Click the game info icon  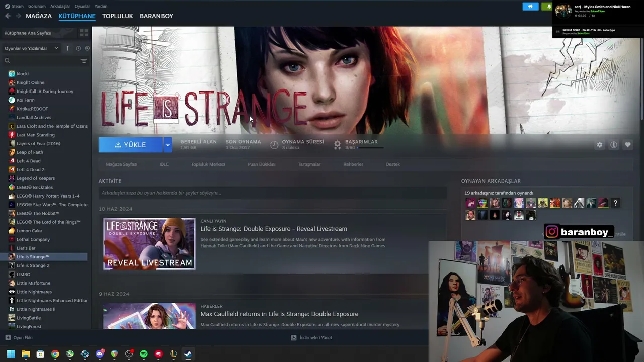click(613, 145)
